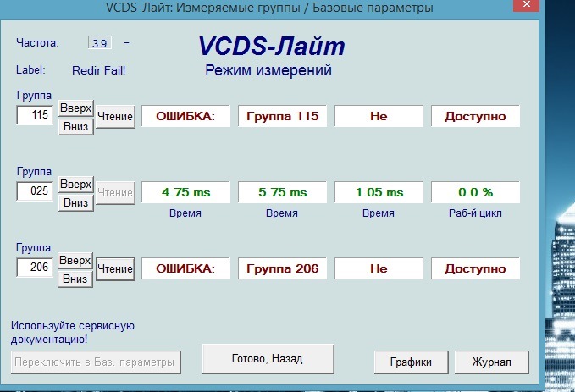
Task: Click Вверх button for group 025
Action: (x=76, y=184)
